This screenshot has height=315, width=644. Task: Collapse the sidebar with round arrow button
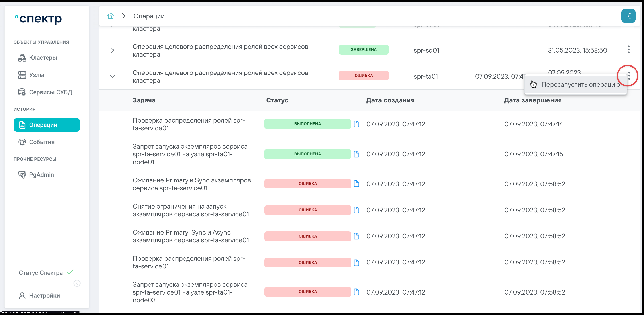(77, 283)
